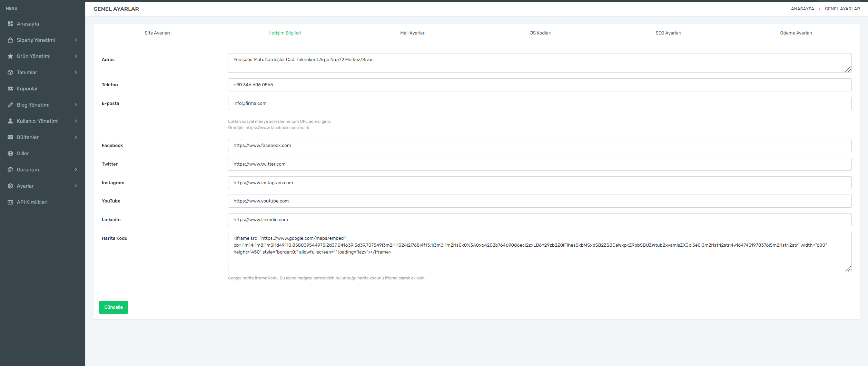
Task: Expand the Tanımlar submenu chevron
Action: (76, 72)
